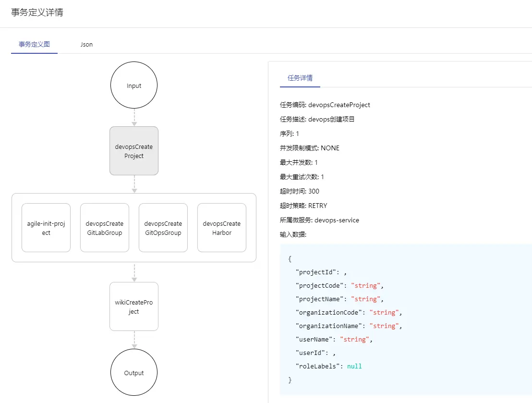
Task: Click the "projectCode" JSON line
Action: [x=339, y=285]
